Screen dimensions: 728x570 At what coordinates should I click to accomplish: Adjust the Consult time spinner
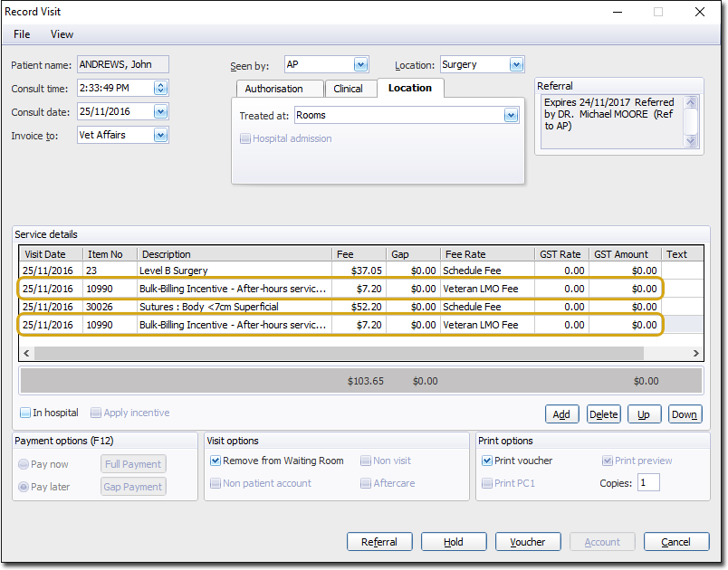160,89
